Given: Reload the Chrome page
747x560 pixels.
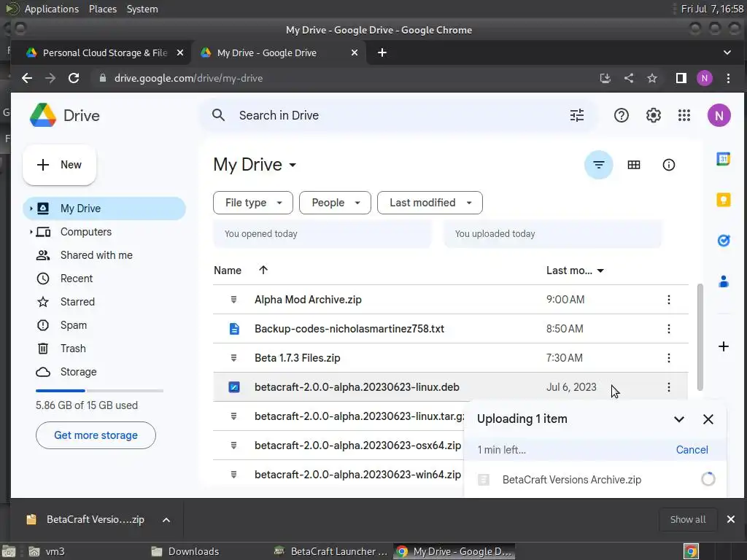Looking at the screenshot, I should coord(74,78).
